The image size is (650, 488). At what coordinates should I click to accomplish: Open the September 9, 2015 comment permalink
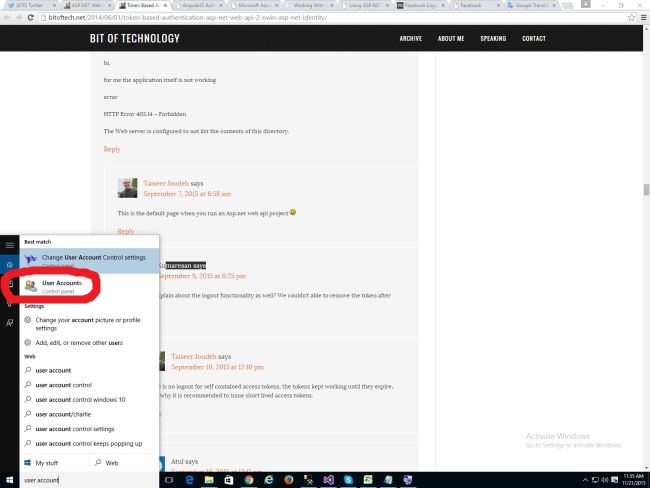coord(202,276)
